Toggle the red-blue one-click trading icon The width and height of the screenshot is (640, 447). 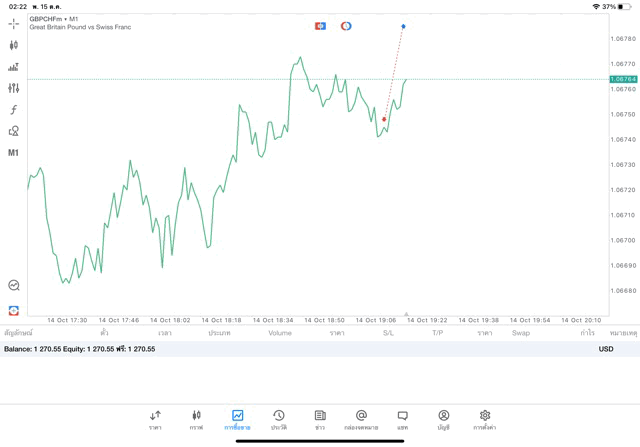(x=320, y=26)
